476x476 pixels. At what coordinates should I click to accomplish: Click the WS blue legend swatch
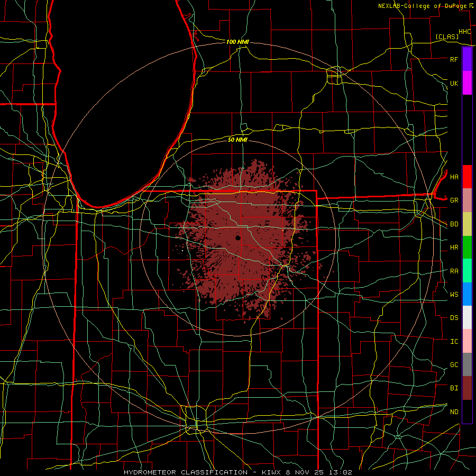pyautogui.click(x=467, y=294)
